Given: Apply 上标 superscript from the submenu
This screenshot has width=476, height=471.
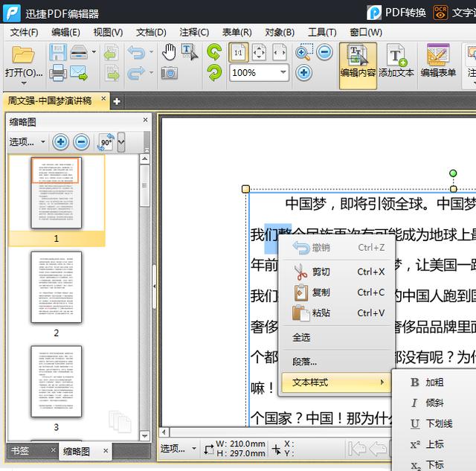Looking at the screenshot, I should pos(434,444).
